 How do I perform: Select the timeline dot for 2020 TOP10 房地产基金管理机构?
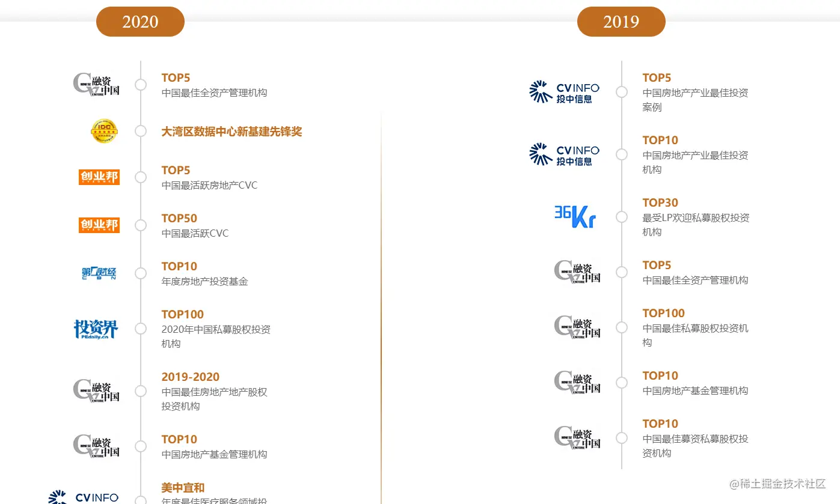pyautogui.click(x=141, y=446)
